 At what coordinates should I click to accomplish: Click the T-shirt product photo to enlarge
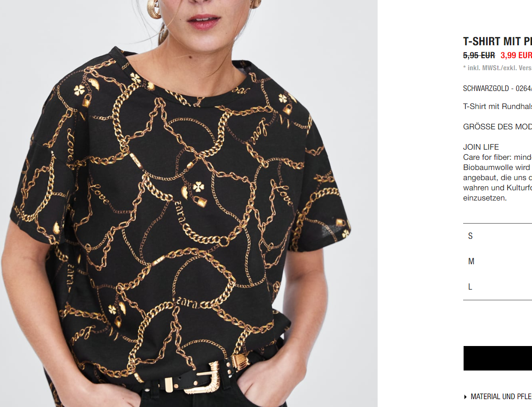click(x=189, y=203)
